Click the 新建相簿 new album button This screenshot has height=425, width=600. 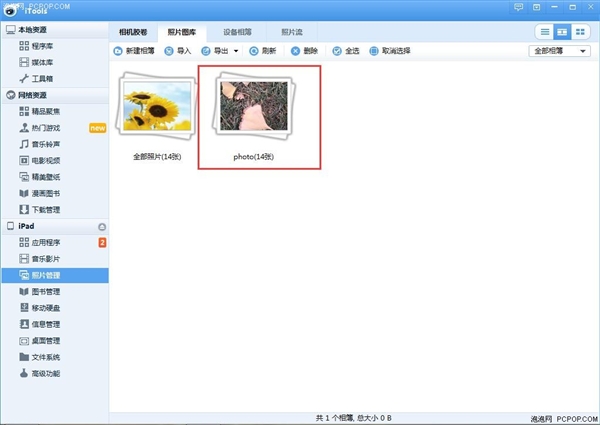134,51
